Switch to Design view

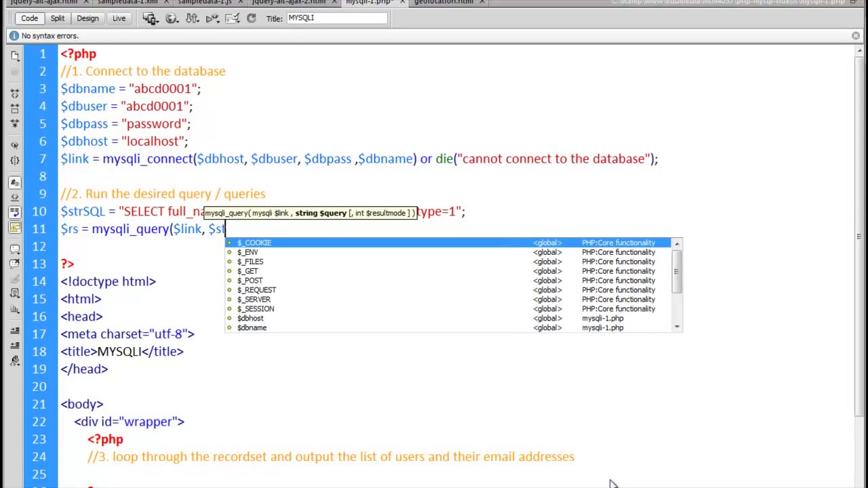[87, 18]
